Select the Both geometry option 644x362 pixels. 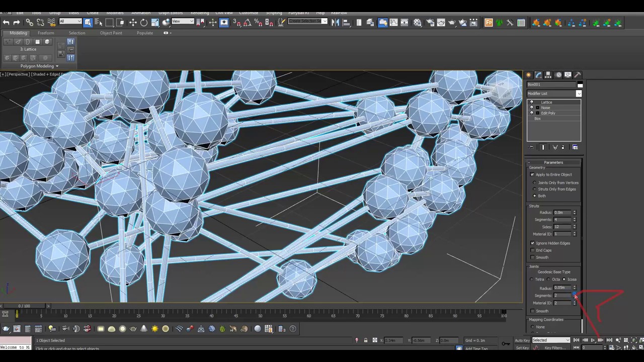(535, 196)
